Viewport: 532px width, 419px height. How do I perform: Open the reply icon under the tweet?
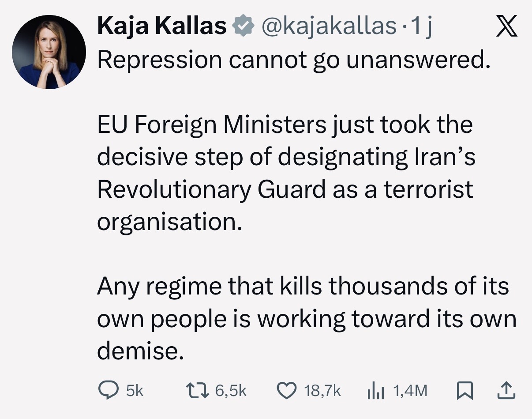[x=107, y=390]
